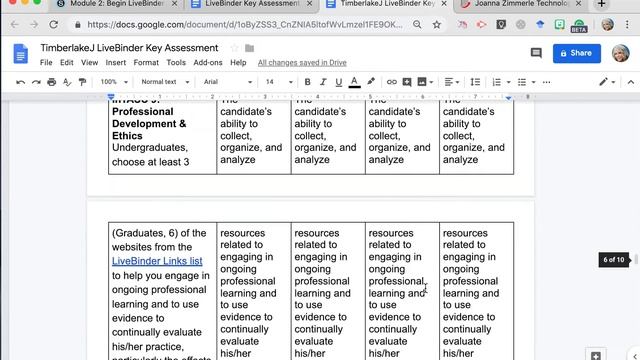
Task: Click the blue Share button
Action: 576,53
